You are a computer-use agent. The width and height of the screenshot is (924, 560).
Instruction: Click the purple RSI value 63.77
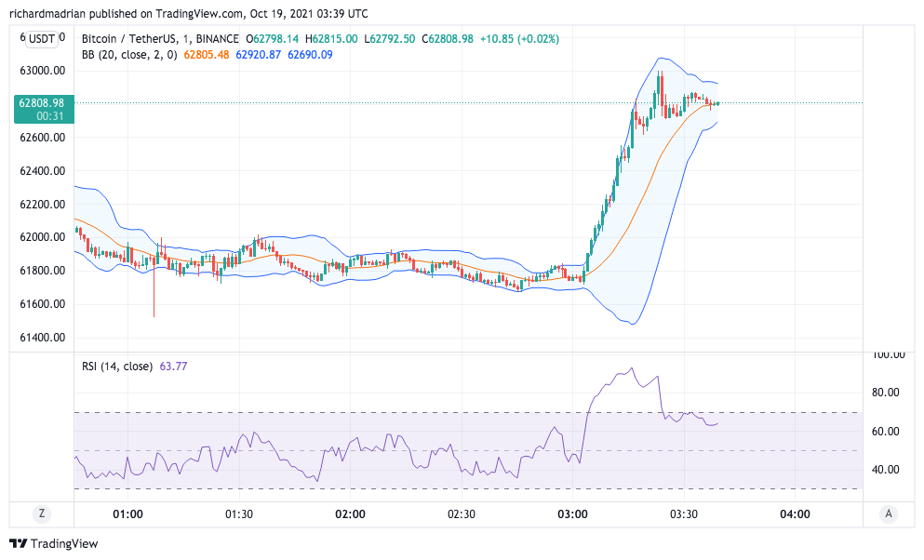[x=173, y=367]
